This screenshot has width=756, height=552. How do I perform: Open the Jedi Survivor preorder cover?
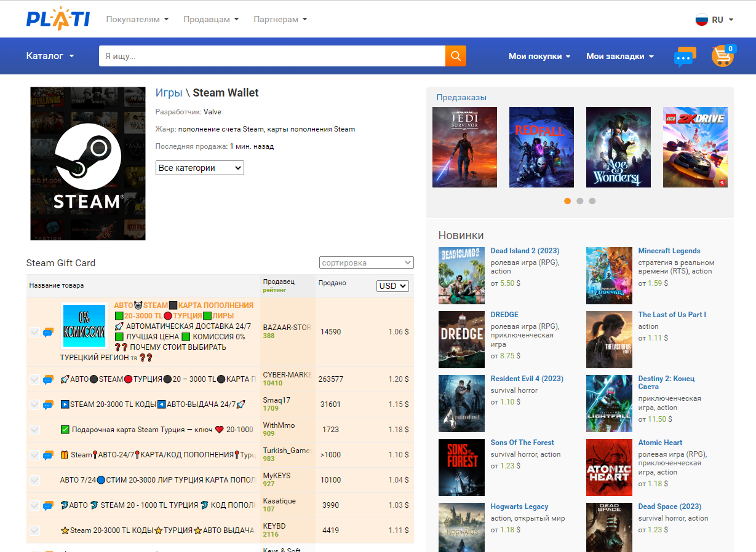click(x=464, y=148)
